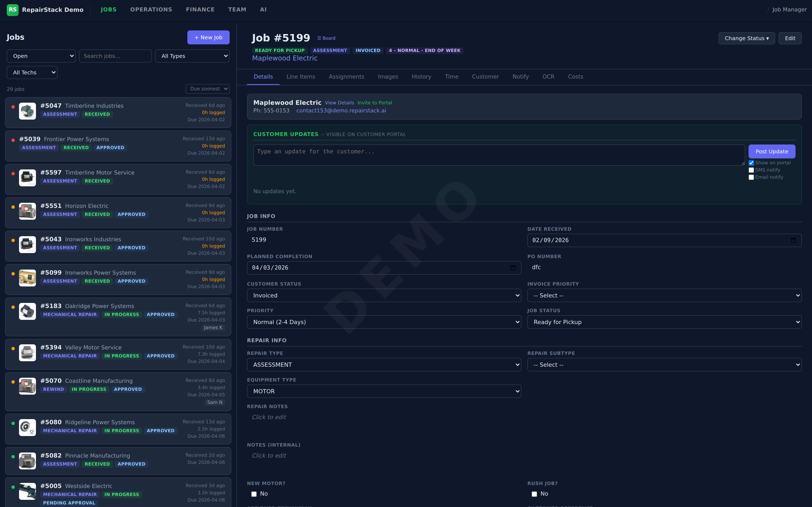The height and width of the screenshot is (507, 812).
Task: Check the Rush Job checkbox
Action: (534, 494)
